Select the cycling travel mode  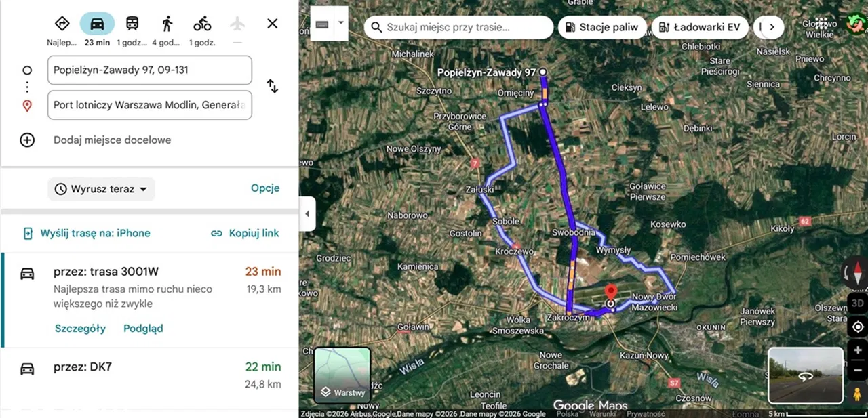(x=202, y=24)
